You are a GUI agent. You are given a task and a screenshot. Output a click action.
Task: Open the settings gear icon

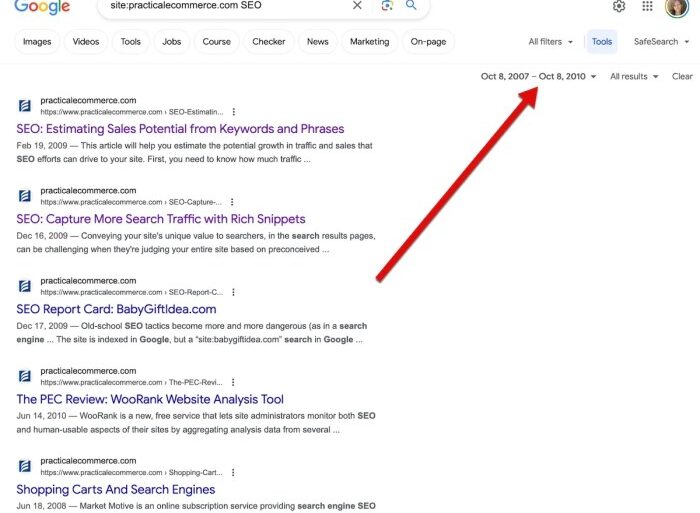point(619,6)
